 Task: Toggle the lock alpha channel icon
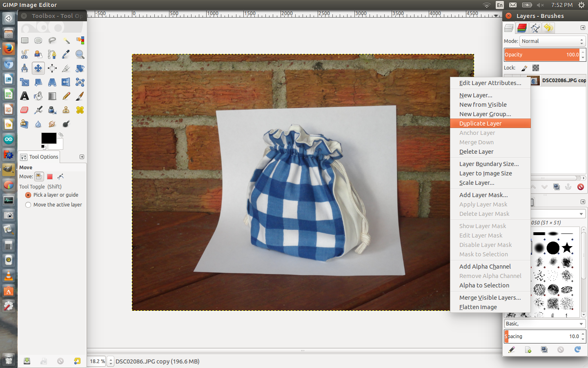tap(536, 68)
